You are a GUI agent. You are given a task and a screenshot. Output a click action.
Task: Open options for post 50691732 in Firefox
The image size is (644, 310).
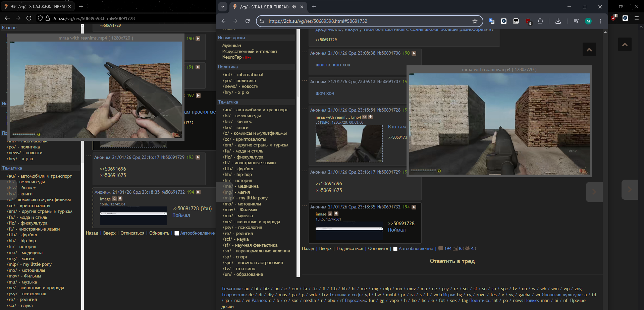(x=89, y=191)
